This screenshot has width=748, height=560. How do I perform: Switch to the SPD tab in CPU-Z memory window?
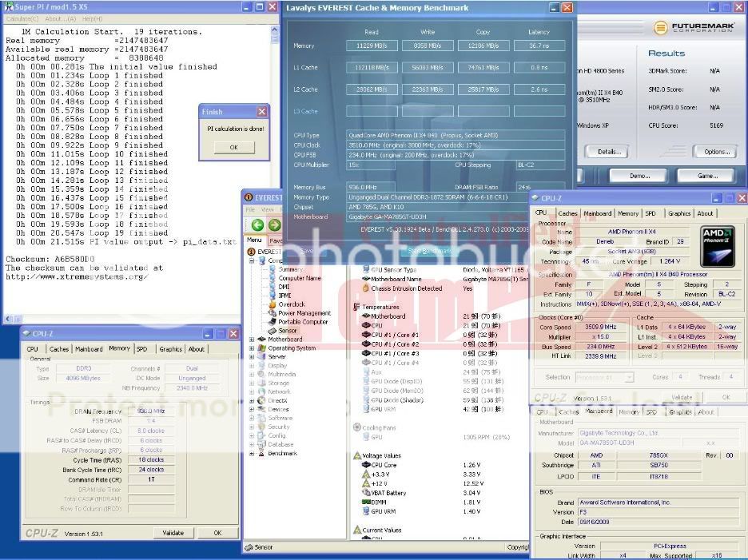pos(141,349)
